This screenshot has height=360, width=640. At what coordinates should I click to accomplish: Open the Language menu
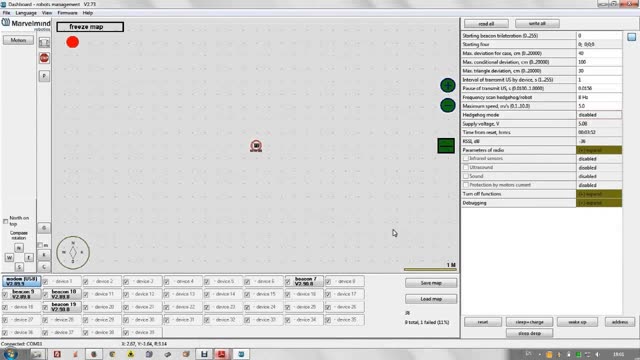click(26, 13)
